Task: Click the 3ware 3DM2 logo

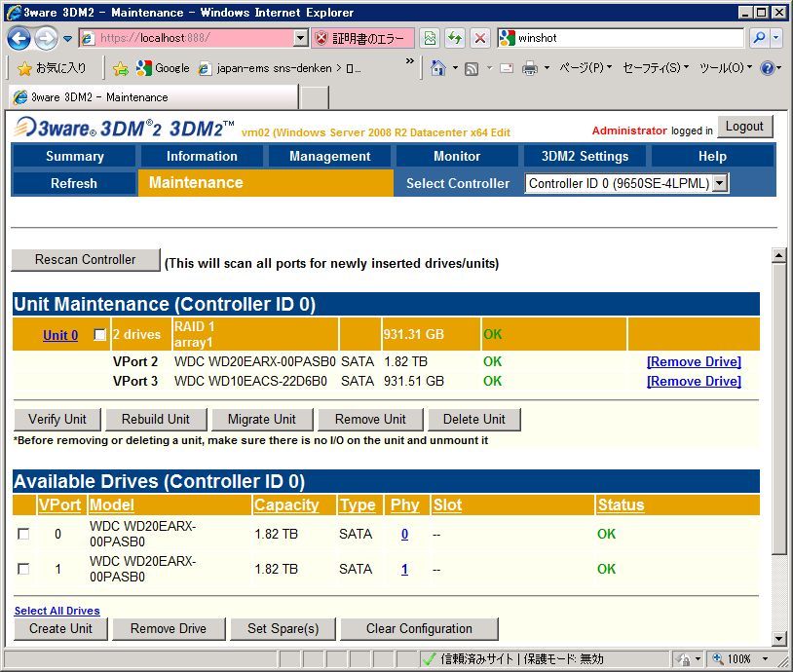Action: [x=124, y=128]
